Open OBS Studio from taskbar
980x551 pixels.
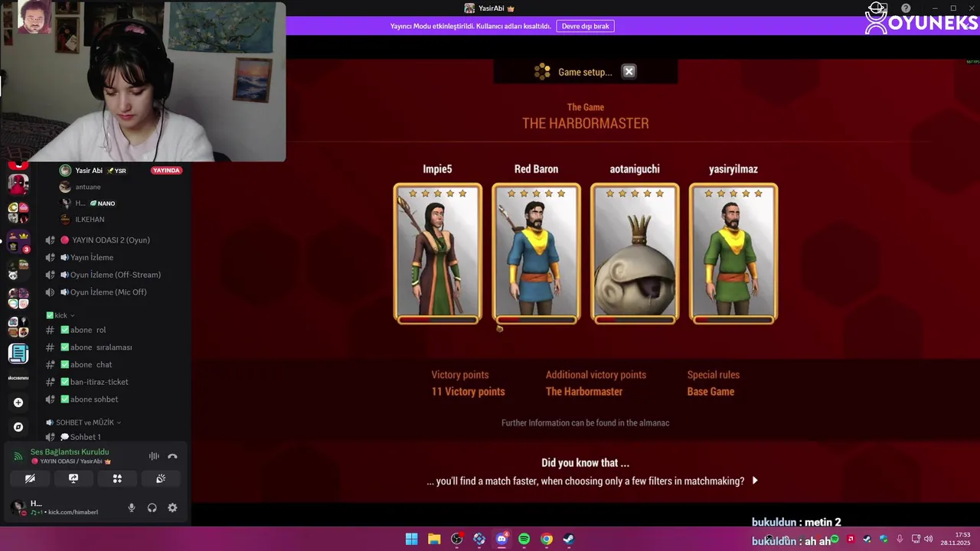pyautogui.click(x=457, y=539)
